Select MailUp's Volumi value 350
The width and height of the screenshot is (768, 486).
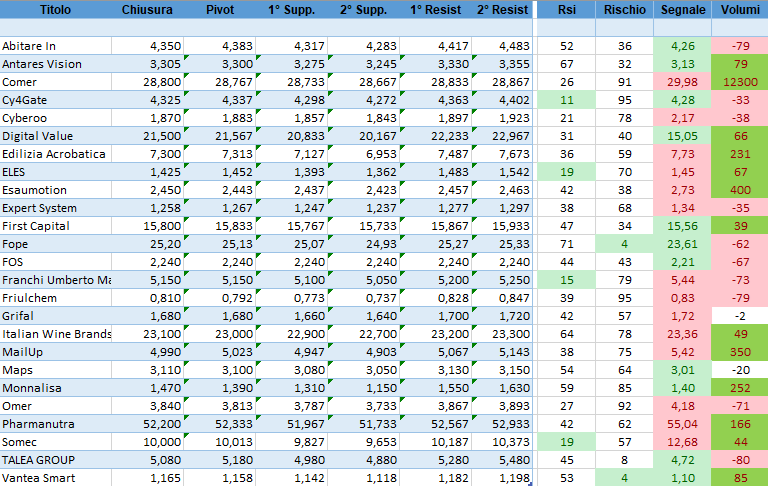point(740,352)
